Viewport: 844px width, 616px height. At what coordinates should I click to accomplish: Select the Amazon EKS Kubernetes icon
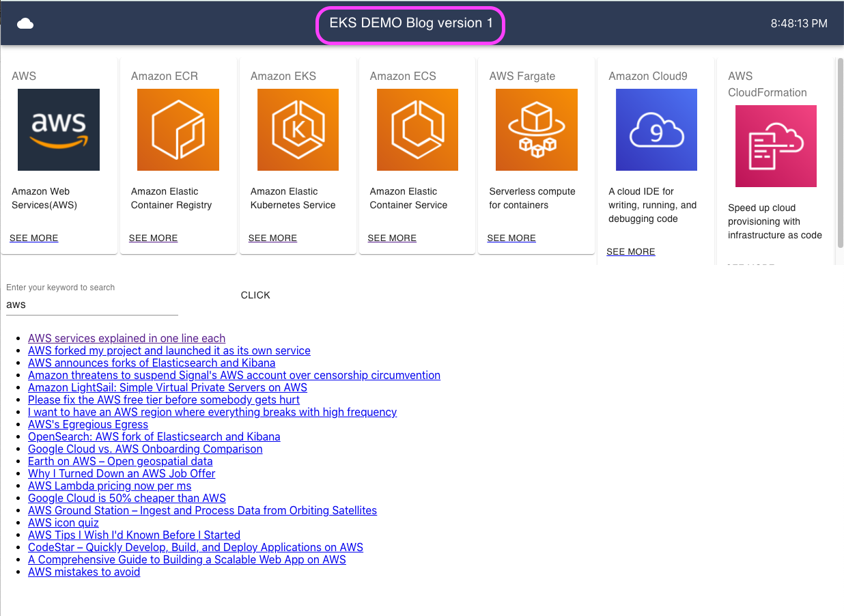click(298, 130)
